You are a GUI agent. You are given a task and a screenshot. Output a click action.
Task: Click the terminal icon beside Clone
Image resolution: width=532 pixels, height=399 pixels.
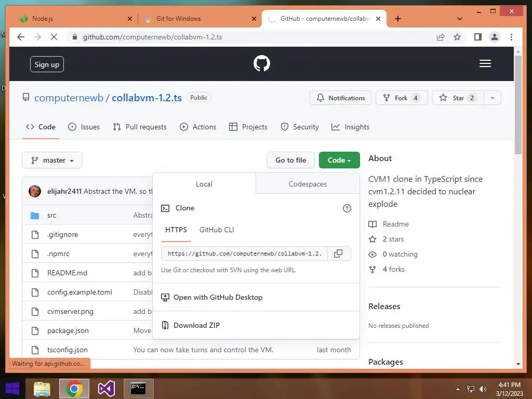click(x=165, y=208)
